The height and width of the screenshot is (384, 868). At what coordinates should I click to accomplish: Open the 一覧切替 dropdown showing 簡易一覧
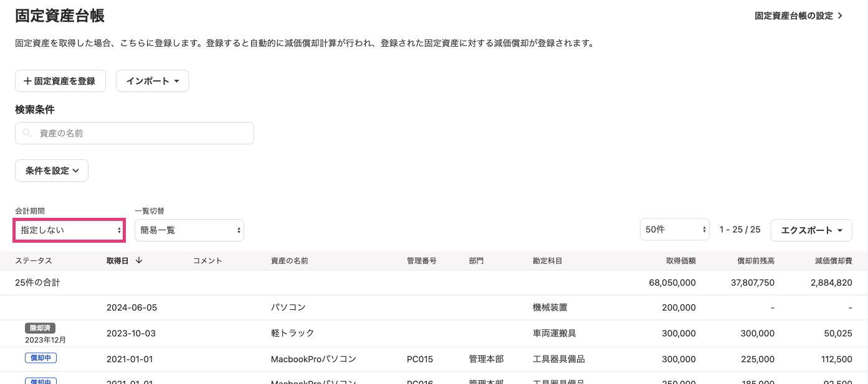click(189, 230)
